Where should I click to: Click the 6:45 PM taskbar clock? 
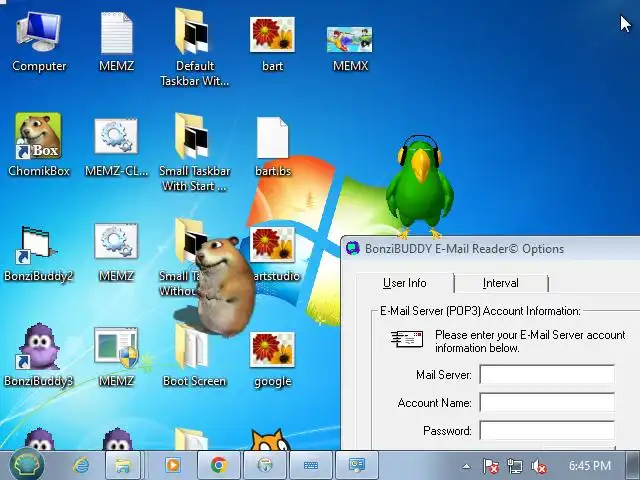coord(589,466)
